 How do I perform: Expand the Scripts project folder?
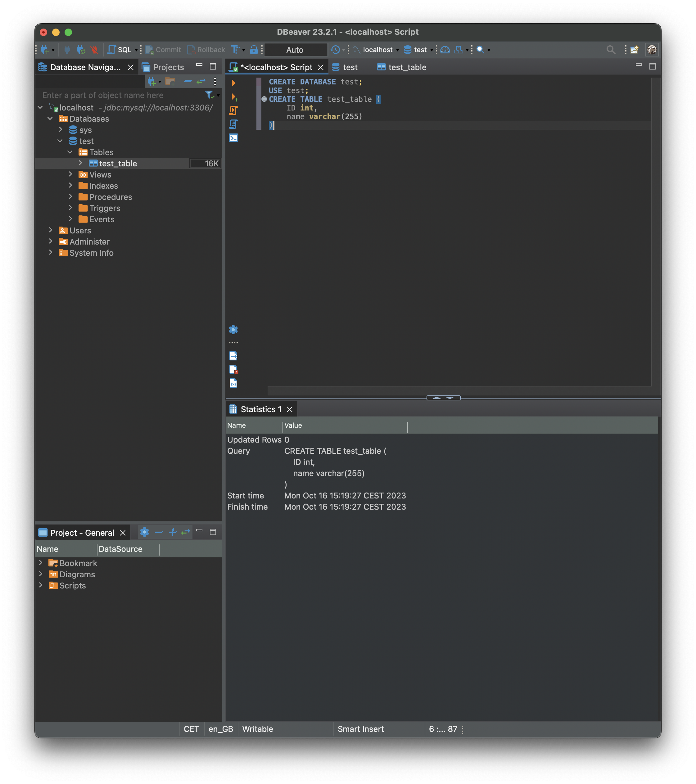40,585
